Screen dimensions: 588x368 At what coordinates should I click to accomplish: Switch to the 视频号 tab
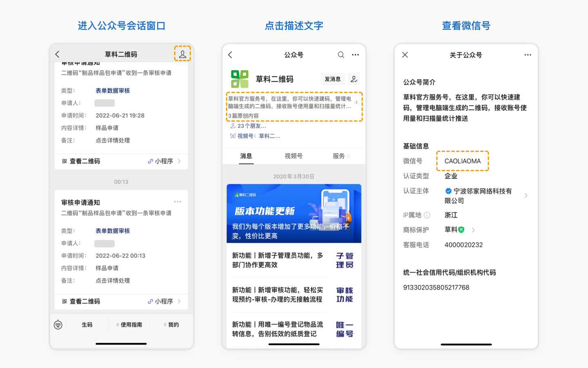294,156
